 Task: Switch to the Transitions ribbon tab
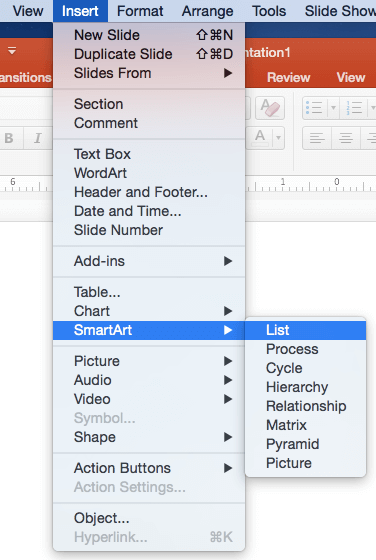click(x=25, y=78)
